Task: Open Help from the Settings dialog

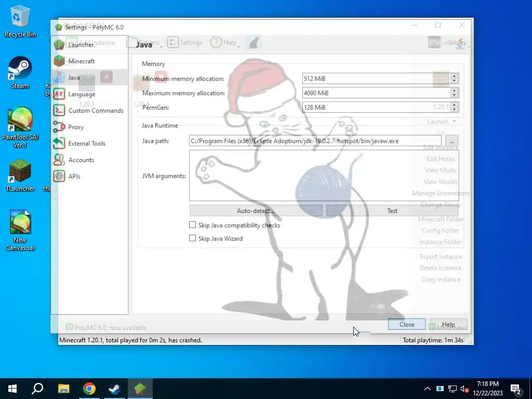Action: coord(448,324)
